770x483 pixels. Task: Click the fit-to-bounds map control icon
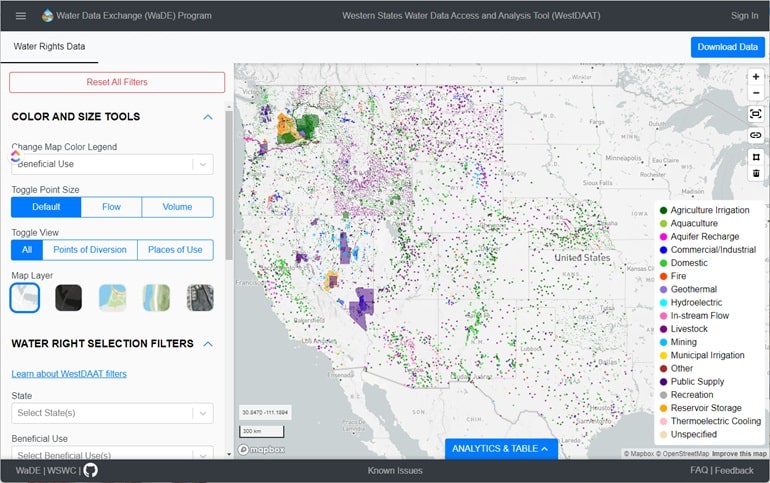(x=756, y=114)
